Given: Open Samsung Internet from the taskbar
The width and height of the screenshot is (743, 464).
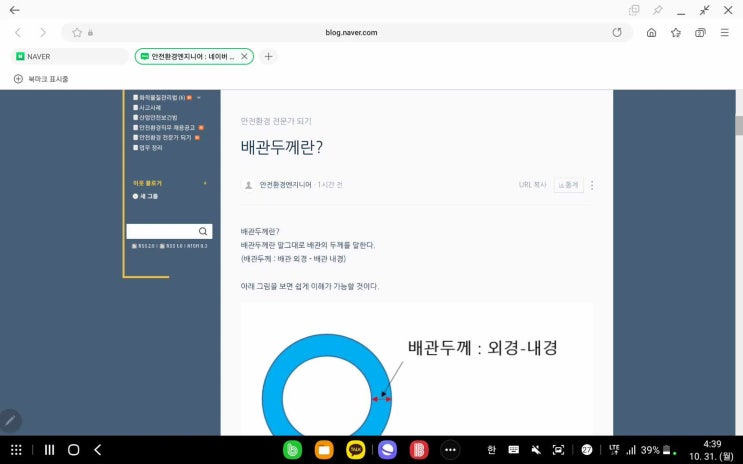Looking at the screenshot, I should 387,450.
